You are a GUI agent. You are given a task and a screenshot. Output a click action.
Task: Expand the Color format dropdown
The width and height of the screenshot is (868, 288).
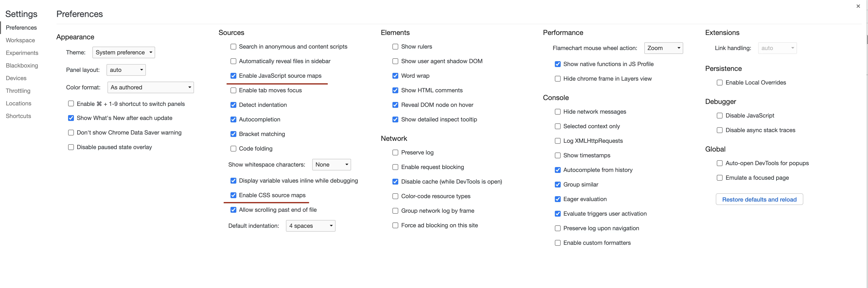(151, 87)
